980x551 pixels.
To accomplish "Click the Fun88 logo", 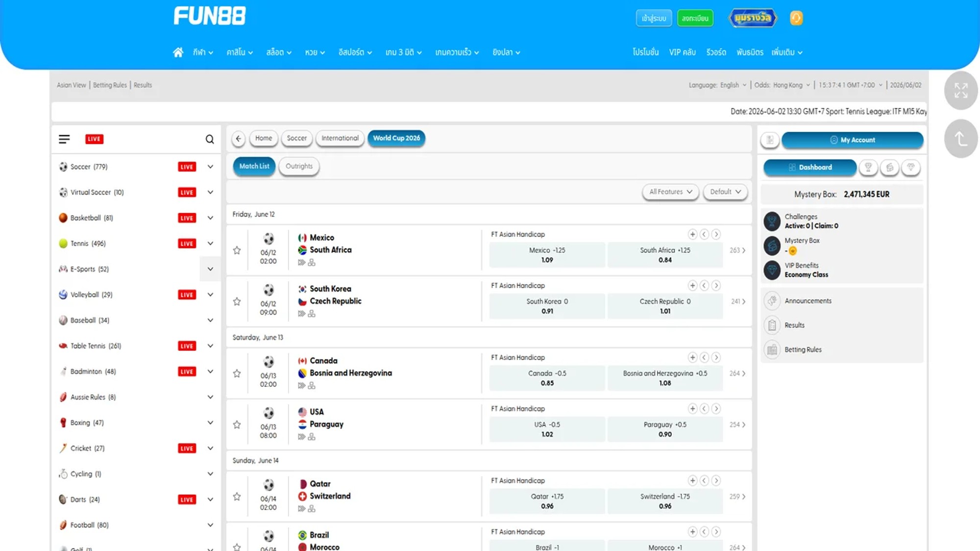I will [210, 16].
